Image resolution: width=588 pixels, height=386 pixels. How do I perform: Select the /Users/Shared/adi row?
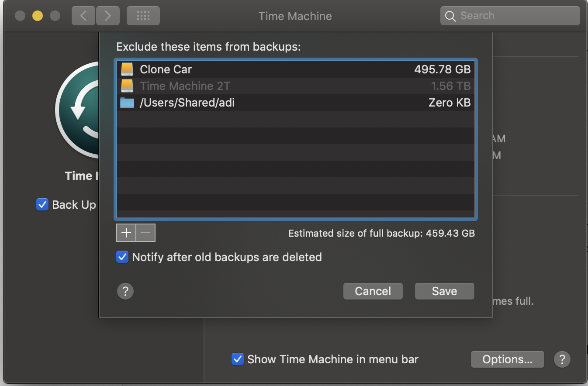coord(296,103)
